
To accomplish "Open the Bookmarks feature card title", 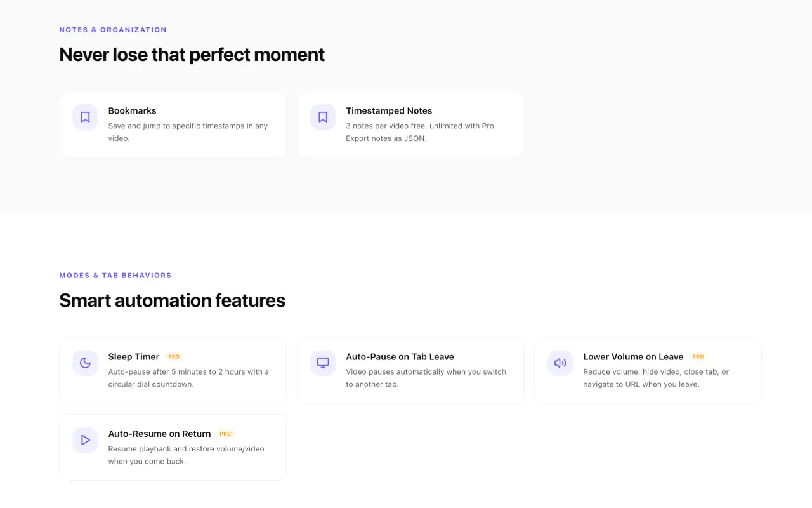I will (132, 110).
